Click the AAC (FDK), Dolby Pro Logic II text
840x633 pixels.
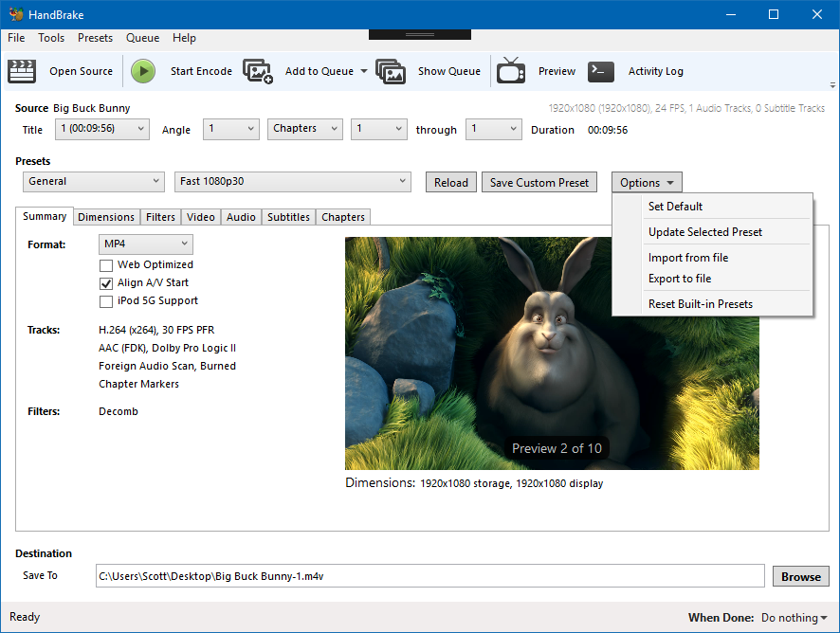tap(167, 348)
